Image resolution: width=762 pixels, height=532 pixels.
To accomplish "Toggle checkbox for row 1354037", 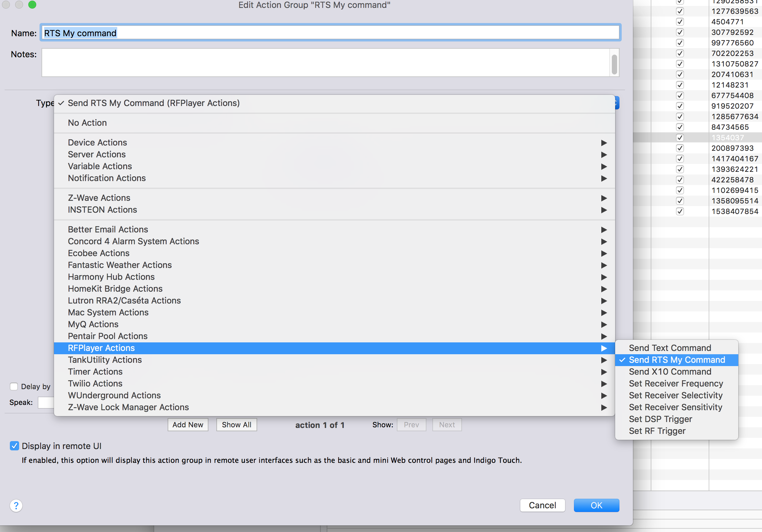I will 680,138.
